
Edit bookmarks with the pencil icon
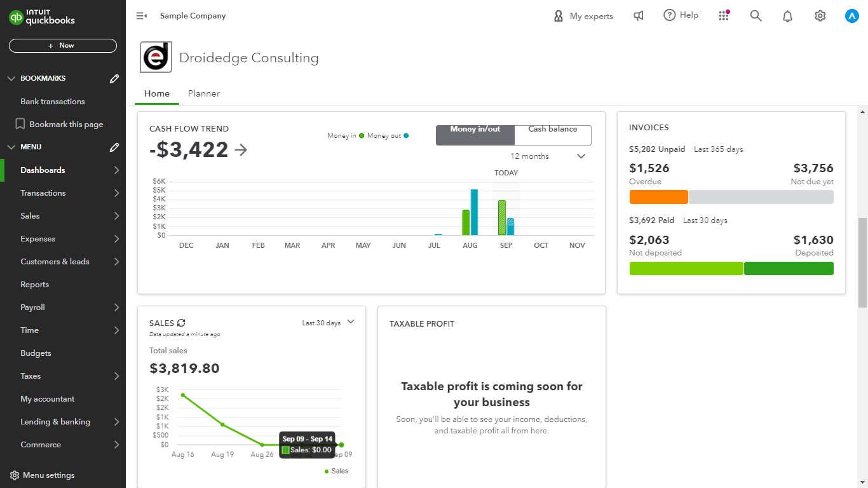pos(114,79)
